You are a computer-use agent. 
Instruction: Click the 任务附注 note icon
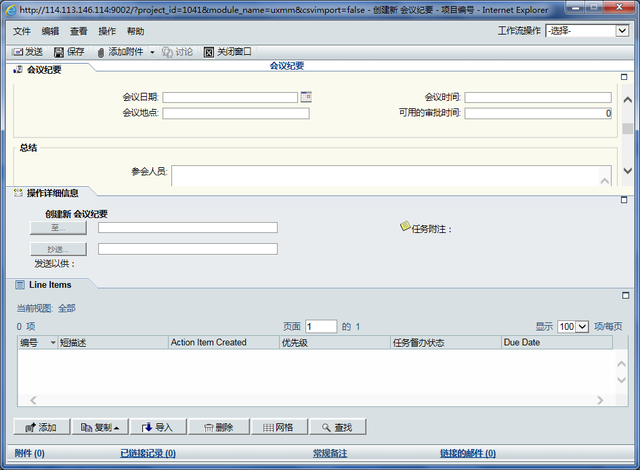pyautogui.click(x=405, y=226)
